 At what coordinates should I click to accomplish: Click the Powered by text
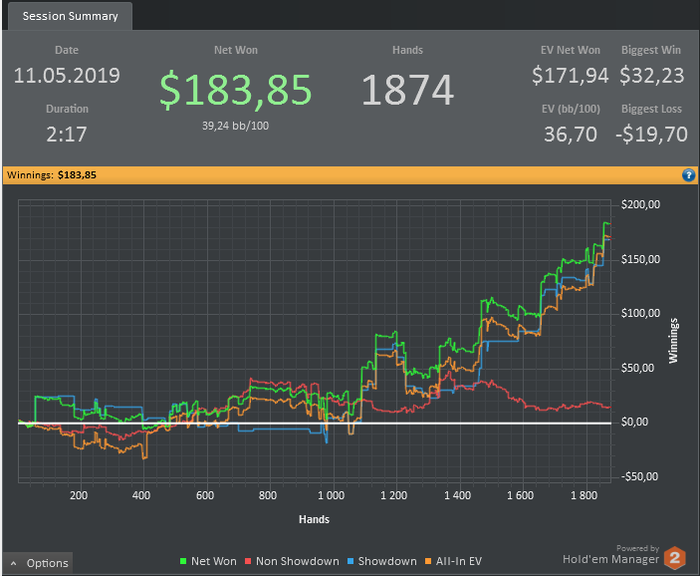[x=638, y=548]
